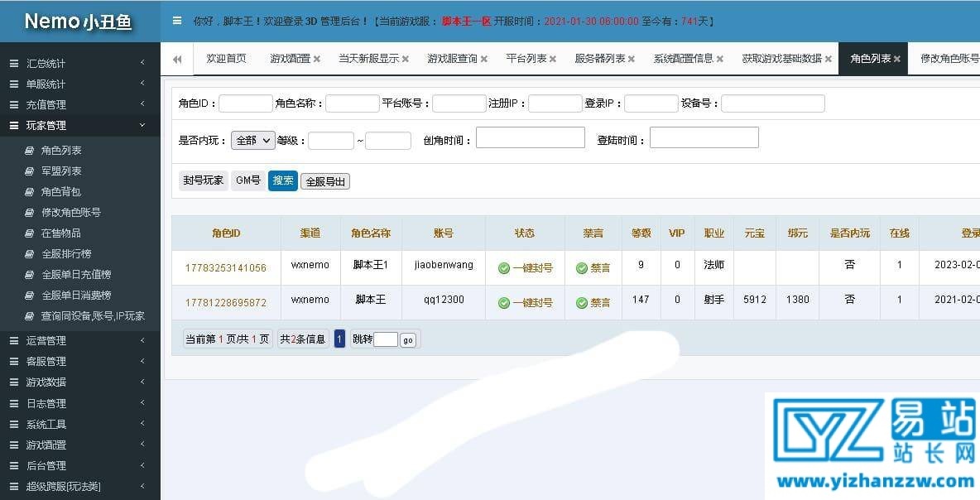Expand the 日志管理 sidebar menu

pos(80,403)
